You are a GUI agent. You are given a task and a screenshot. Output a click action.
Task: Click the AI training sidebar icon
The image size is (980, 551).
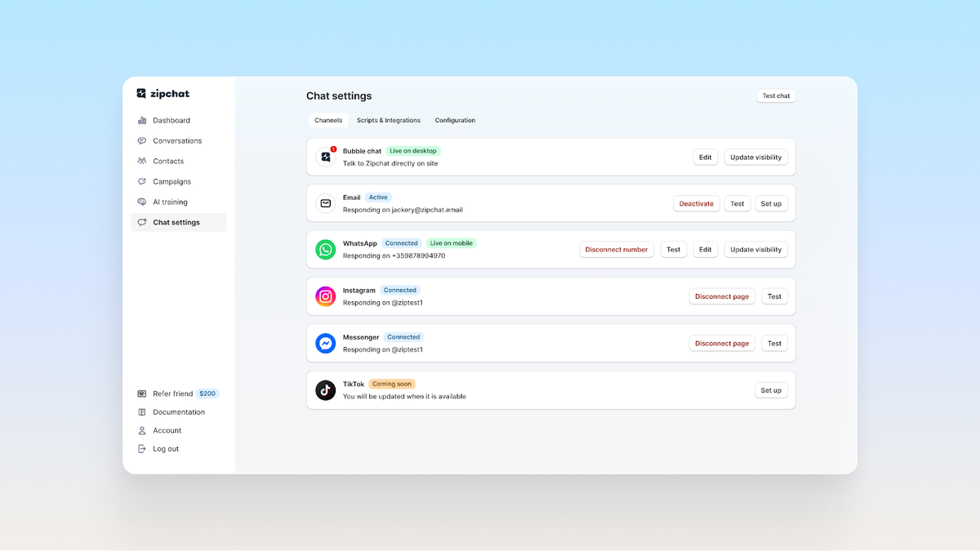pos(142,202)
